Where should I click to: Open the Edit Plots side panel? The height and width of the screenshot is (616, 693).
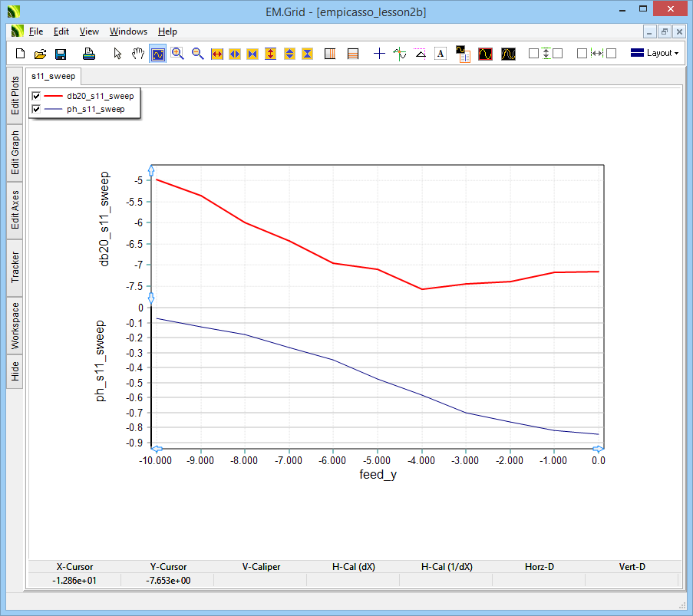(x=15, y=96)
